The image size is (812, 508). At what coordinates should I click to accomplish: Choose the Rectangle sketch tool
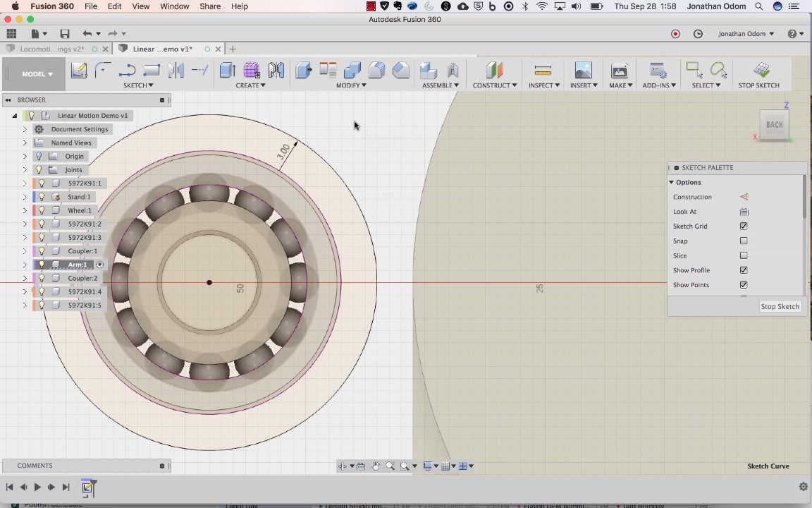click(x=152, y=70)
